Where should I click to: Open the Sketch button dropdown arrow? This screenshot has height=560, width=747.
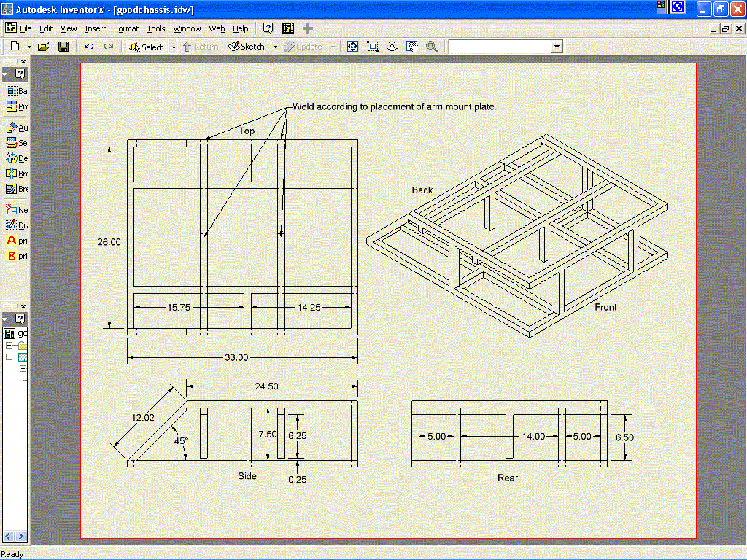point(275,47)
